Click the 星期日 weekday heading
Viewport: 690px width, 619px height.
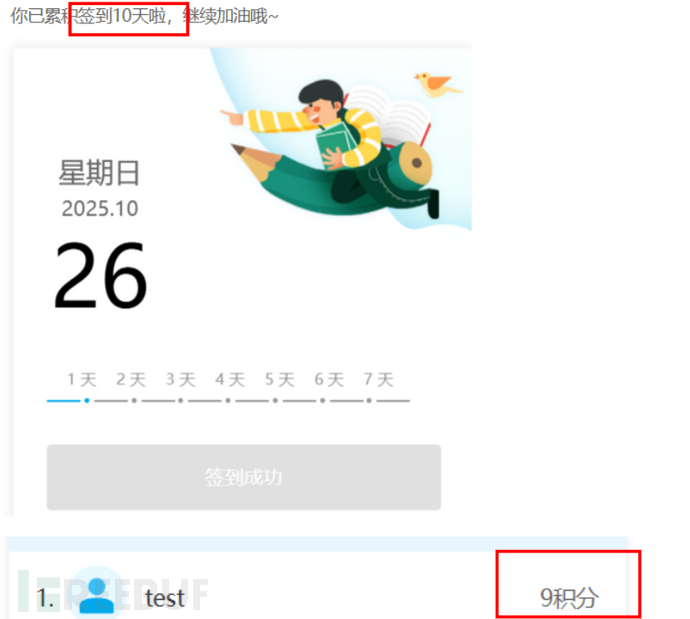[x=99, y=172]
